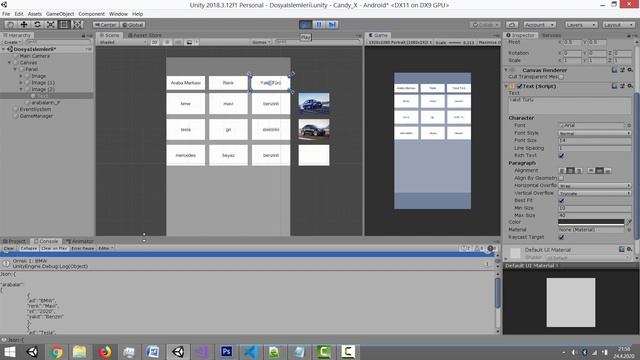The image size is (640, 360).
Task: Click Clear button in Console
Action: [9, 248]
